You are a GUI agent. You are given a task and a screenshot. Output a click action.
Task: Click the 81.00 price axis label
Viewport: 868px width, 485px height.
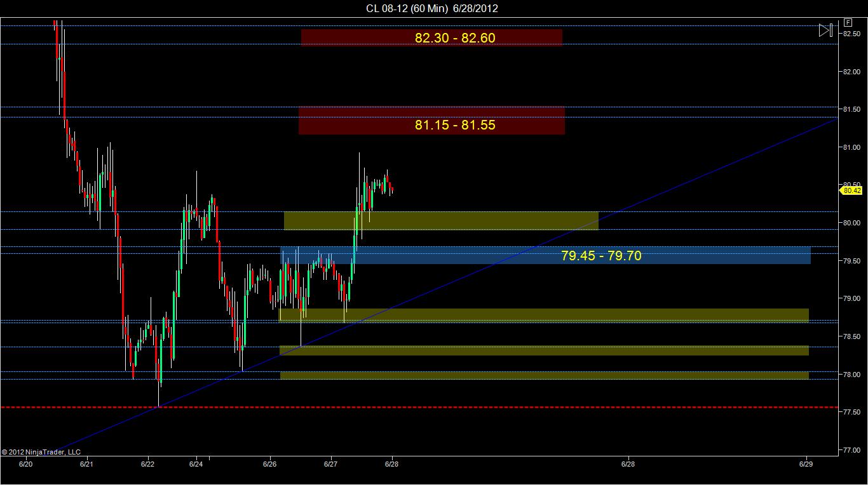851,147
